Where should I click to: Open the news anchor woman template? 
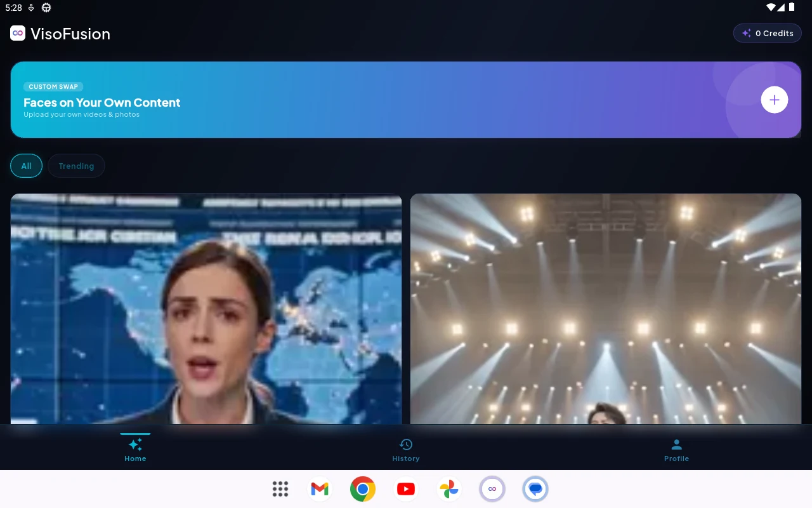(x=206, y=309)
